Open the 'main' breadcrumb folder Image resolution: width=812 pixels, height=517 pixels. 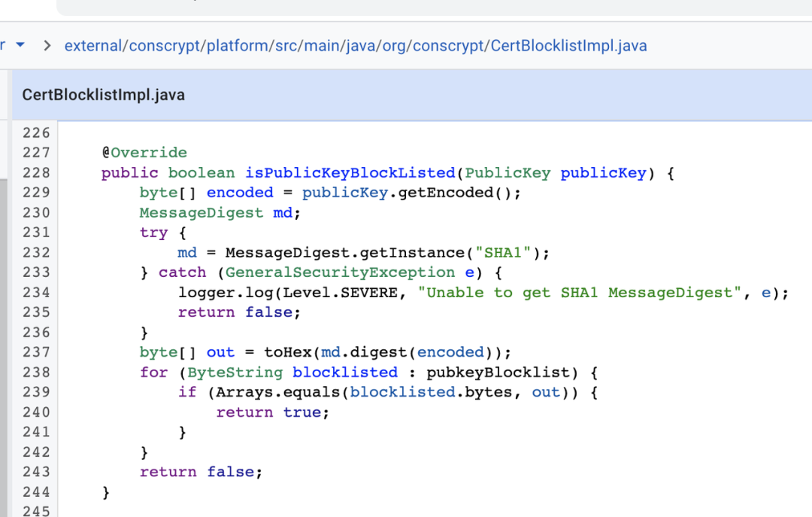click(x=321, y=46)
